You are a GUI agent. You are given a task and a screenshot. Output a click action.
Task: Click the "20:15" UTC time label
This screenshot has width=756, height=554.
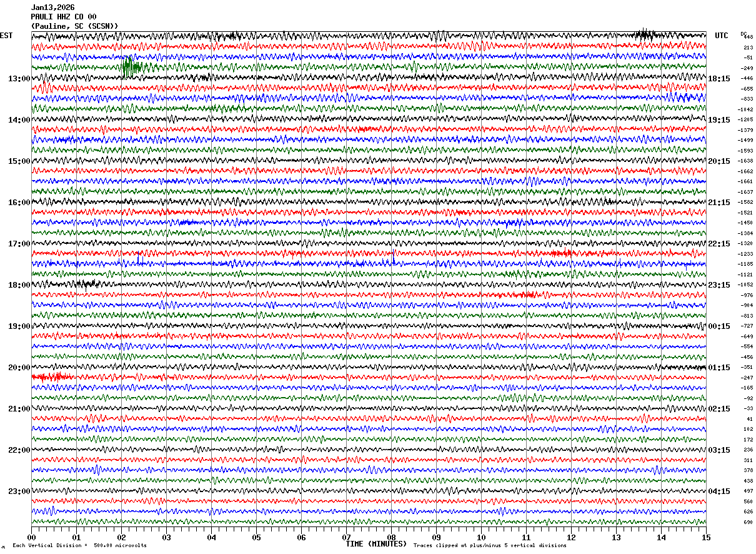click(719, 161)
